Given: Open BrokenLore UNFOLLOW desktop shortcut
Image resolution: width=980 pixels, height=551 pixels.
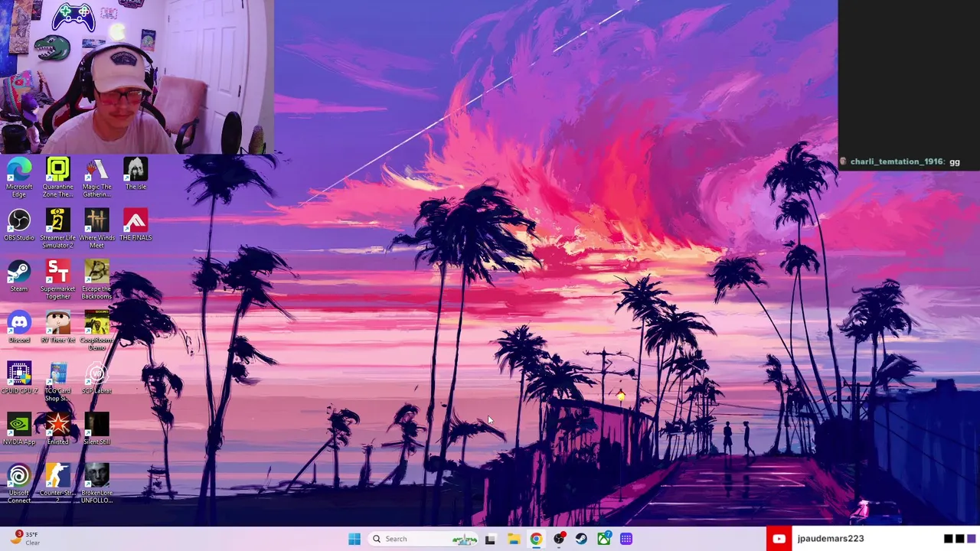Looking at the screenshot, I should coord(96,484).
